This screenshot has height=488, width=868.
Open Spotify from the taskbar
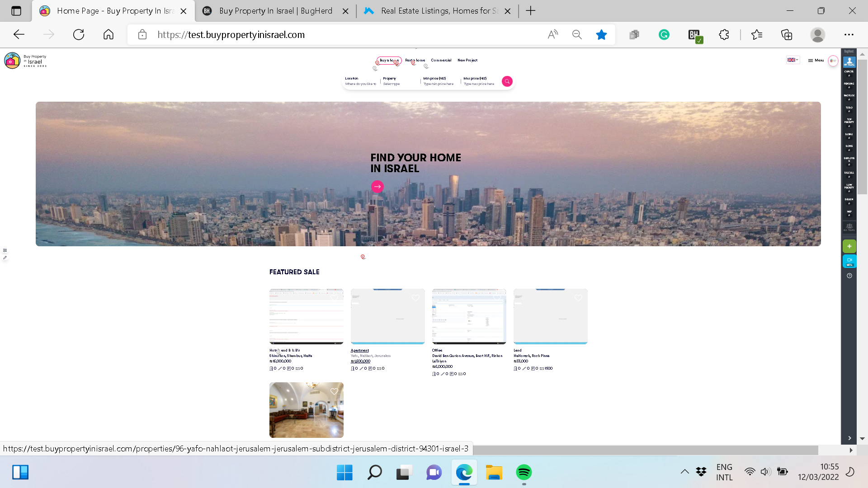524,473
